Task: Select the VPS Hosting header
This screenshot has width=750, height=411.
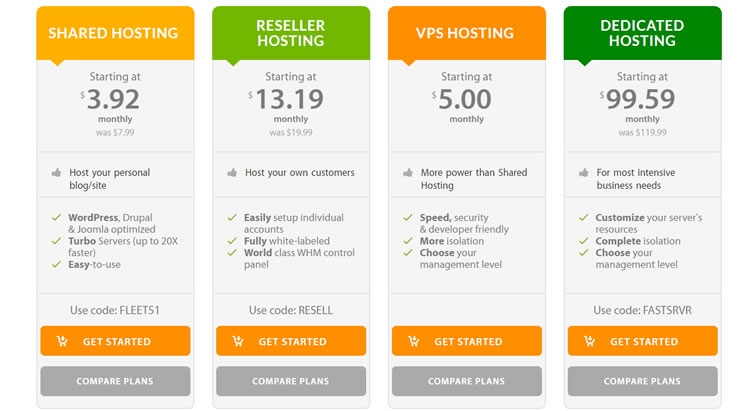Action: click(467, 33)
